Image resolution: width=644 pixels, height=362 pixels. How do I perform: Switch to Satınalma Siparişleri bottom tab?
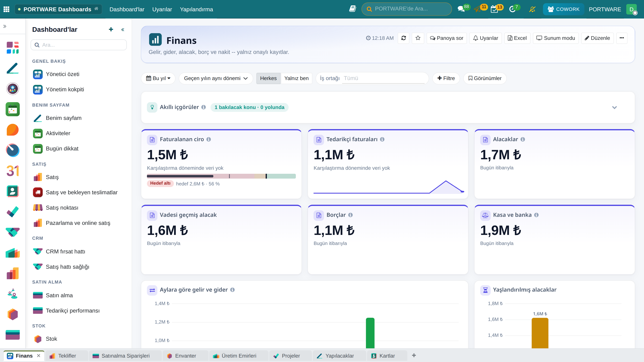click(125, 356)
